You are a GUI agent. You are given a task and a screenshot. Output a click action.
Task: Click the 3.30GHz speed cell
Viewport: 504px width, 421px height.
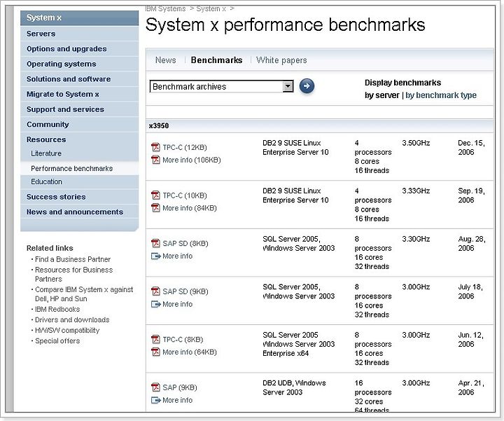tap(416, 239)
